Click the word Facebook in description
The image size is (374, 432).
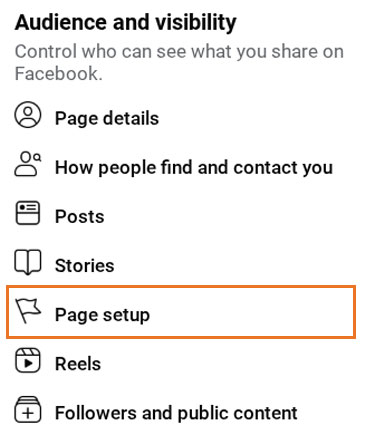pyautogui.click(x=58, y=73)
